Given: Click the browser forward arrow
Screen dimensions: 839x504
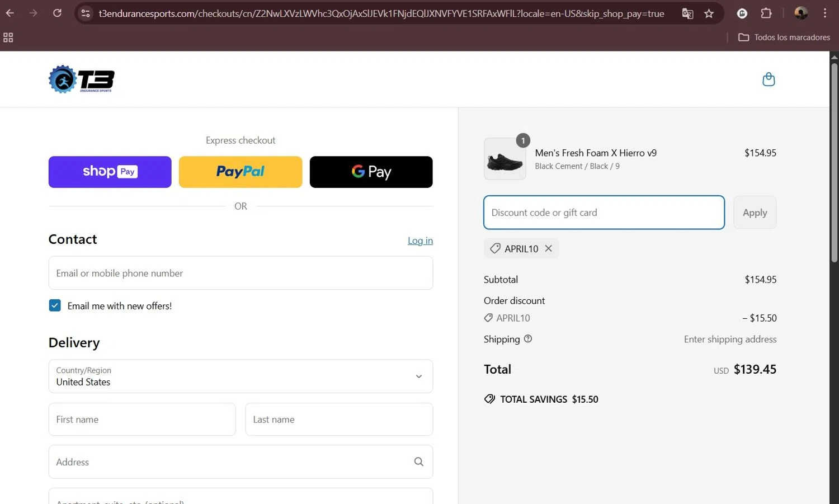Looking at the screenshot, I should pyautogui.click(x=34, y=13).
